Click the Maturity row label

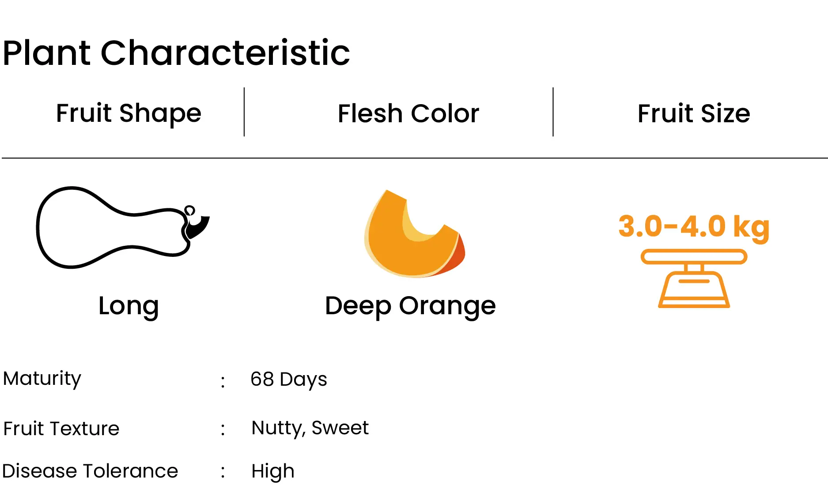coord(42,379)
